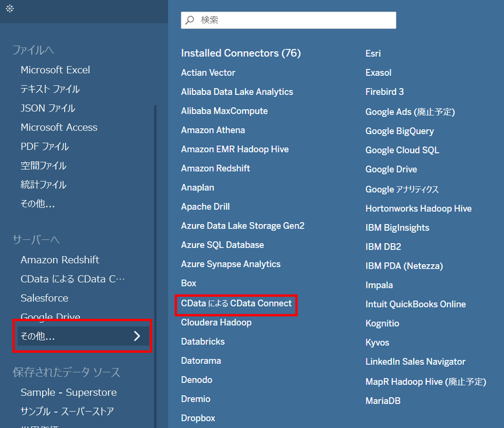Viewport: 504px width, 428px height.
Task: Click the magnifier icon in search box
Action: (190, 20)
